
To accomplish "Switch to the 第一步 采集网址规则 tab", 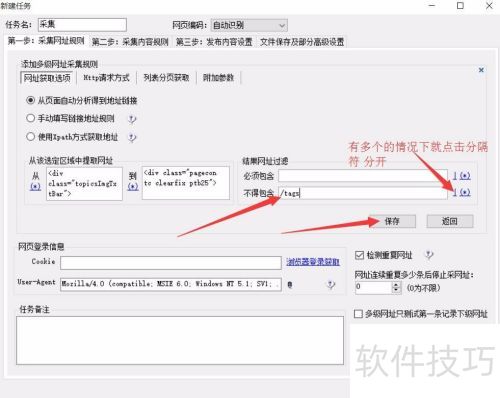I will 46,41.
